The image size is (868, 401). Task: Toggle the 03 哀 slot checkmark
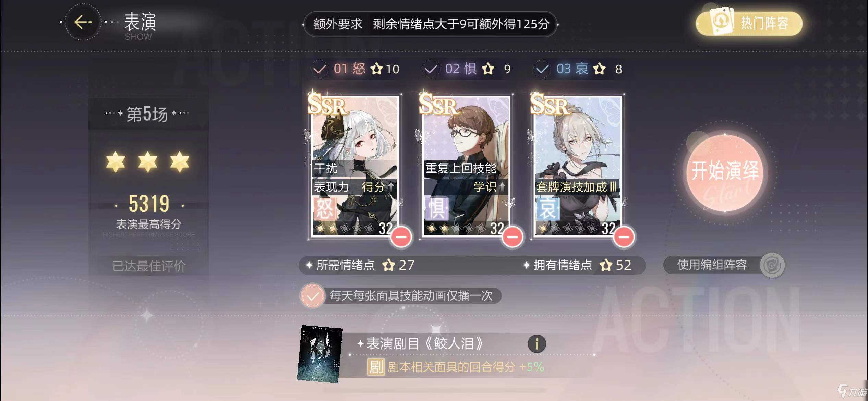[542, 69]
